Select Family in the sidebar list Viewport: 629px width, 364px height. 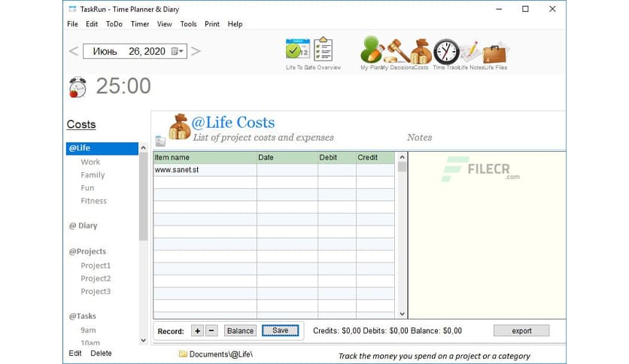[x=93, y=175]
